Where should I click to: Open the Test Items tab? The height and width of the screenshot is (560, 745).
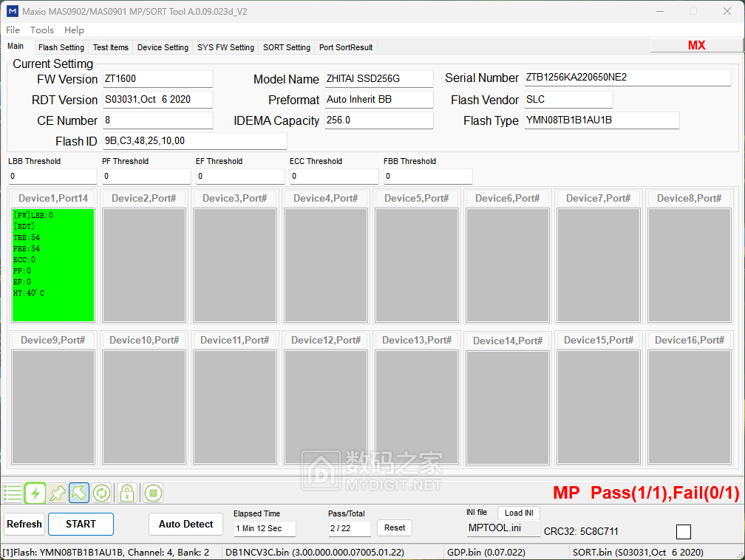click(111, 47)
